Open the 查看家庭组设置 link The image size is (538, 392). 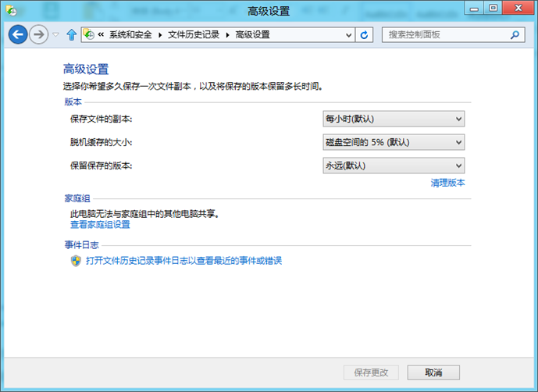[x=100, y=224]
